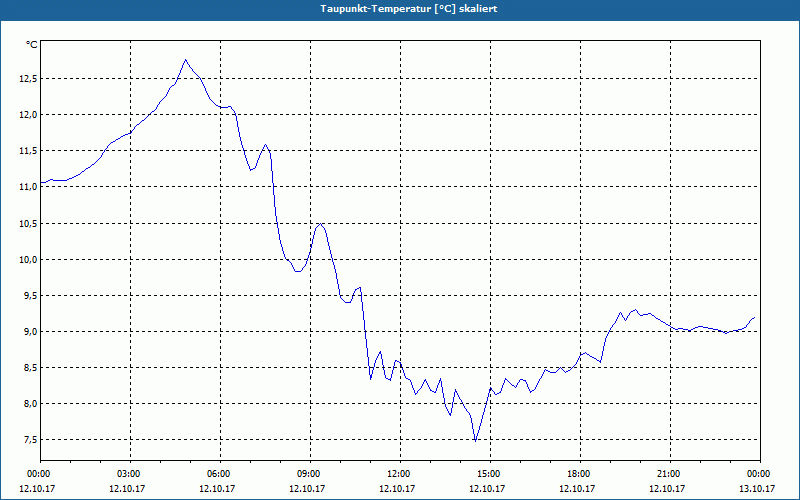Click the 15:00 time label

[x=490, y=474]
